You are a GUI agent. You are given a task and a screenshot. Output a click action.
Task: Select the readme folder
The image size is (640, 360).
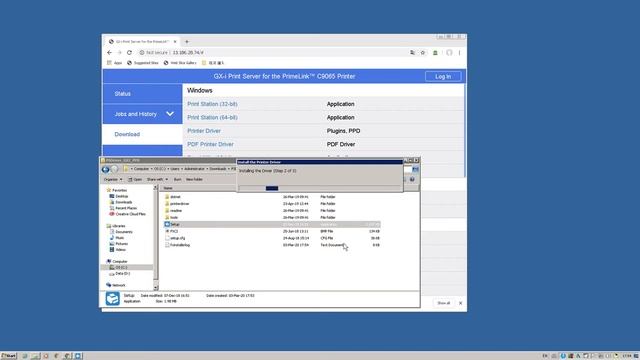176,211
